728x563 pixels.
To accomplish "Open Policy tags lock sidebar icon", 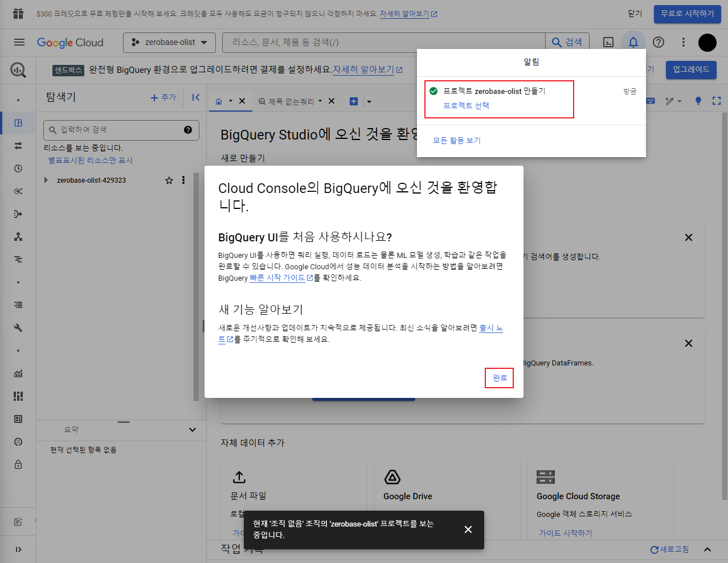I will [x=18, y=465].
